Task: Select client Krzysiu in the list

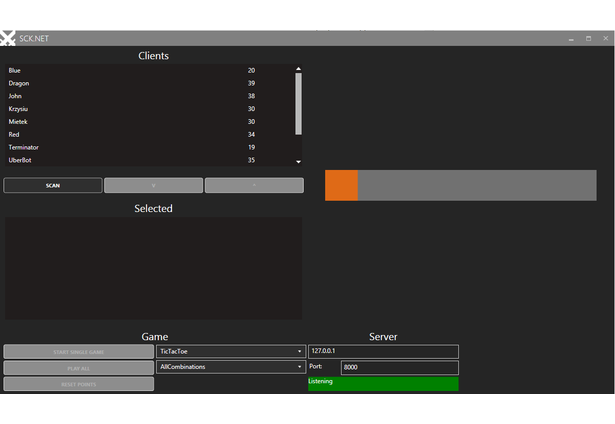Action: click(149, 109)
